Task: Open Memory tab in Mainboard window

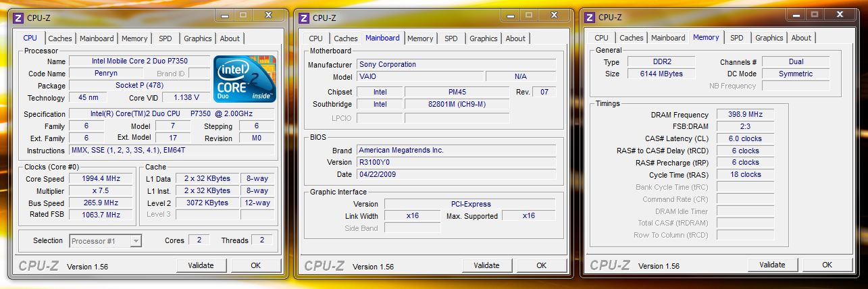Action: 420,38
